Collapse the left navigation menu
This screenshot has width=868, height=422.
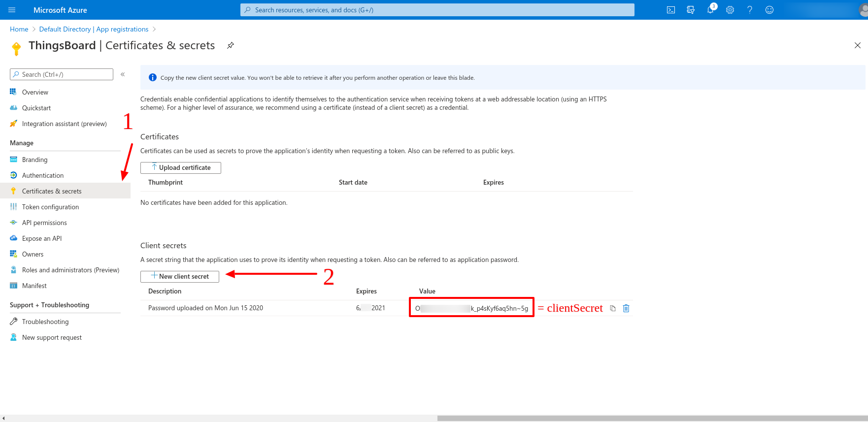[x=123, y=74]
